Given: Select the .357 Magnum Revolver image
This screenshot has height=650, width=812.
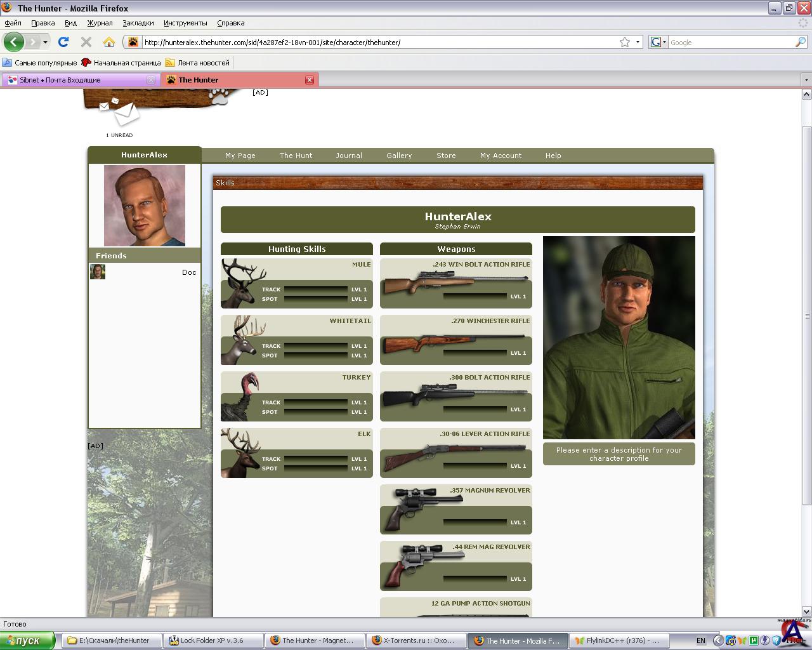Looking at the screenshot, I should pyautogui.click(x=422, y=508).
